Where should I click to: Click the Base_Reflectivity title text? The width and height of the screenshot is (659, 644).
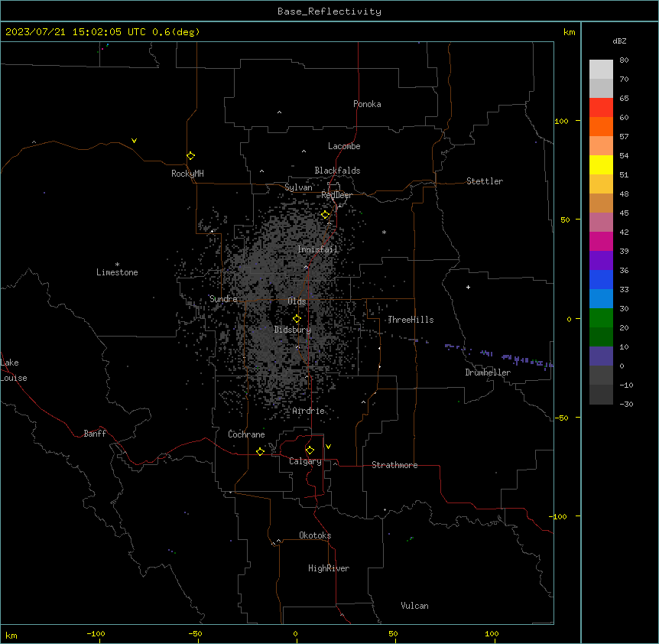point(329,11)
